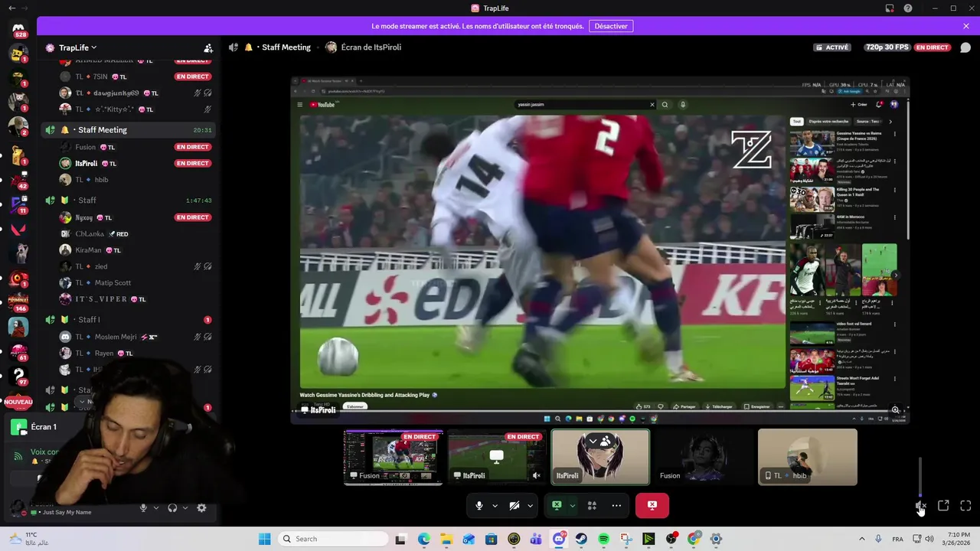Viewport: 980px width, 551px height.
Task: Click taskbar Search box
Action: coord(332,539)
